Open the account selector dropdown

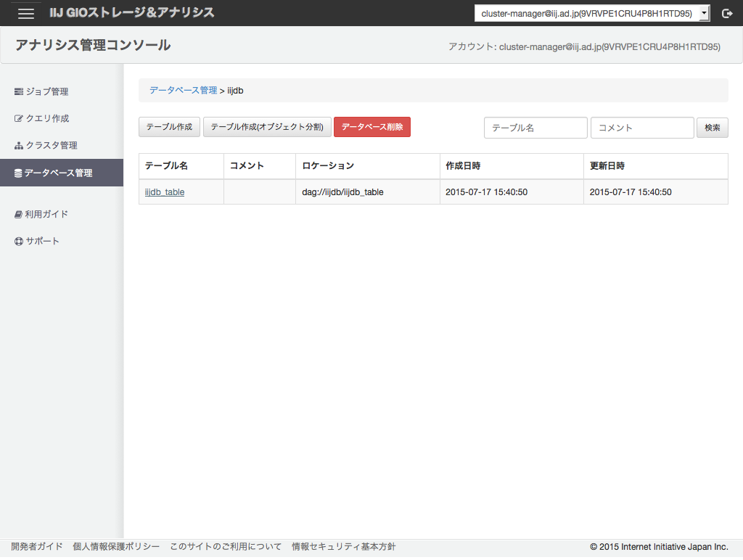592,13
